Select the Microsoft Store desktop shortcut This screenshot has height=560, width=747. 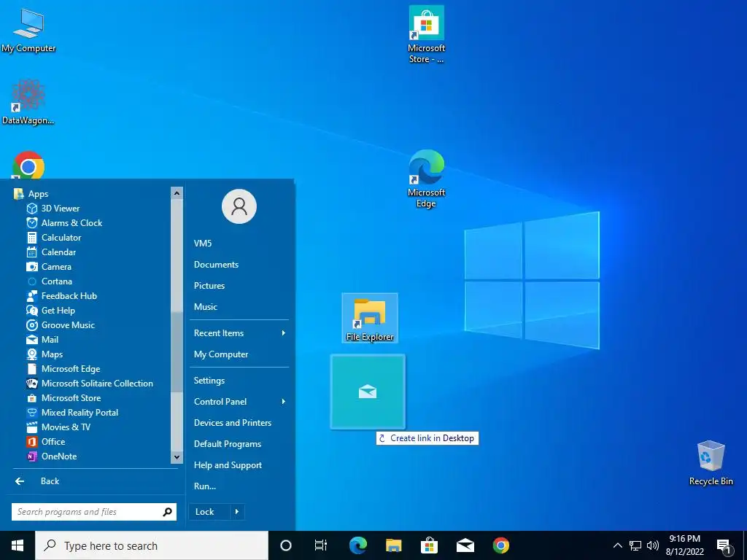pos(426,35)
